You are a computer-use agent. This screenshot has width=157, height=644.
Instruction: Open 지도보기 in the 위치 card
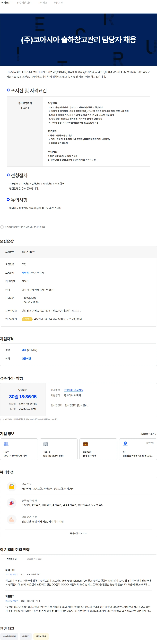click(x=150, y=443)
